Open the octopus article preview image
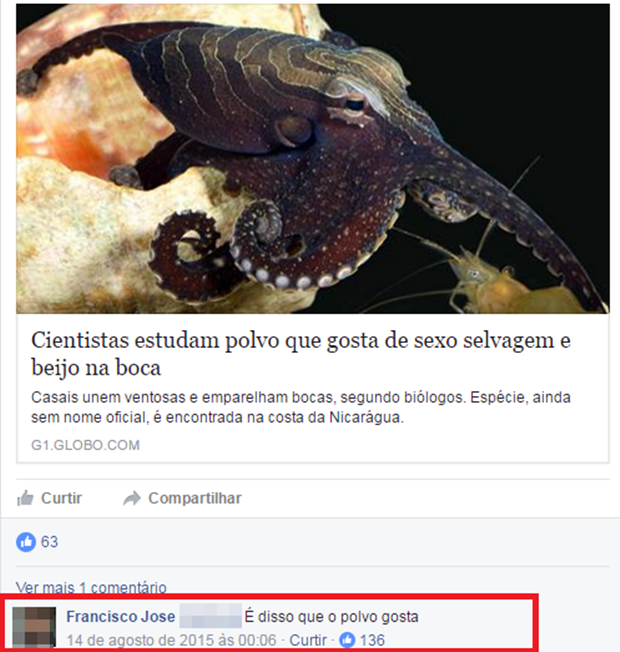Screen dimensions: 620x652 [x=313, y=158]
